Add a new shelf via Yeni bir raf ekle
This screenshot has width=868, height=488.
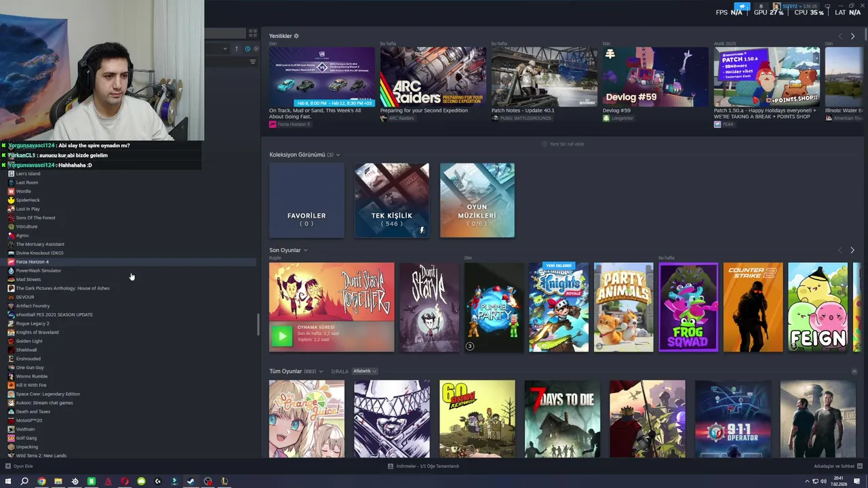coord(563,144)
